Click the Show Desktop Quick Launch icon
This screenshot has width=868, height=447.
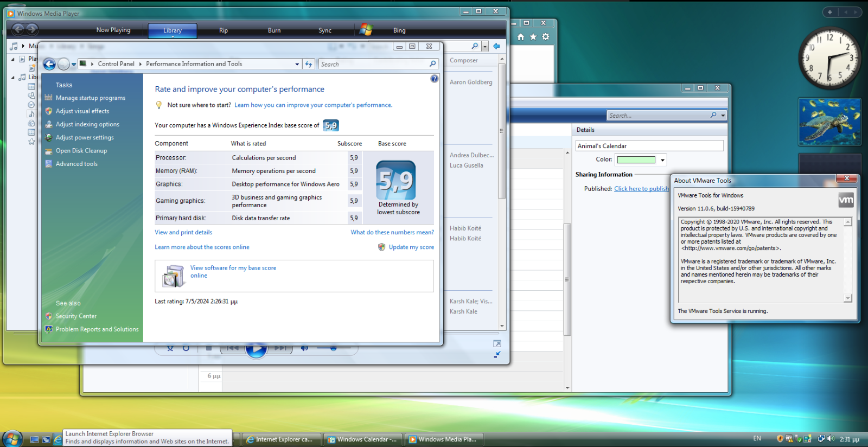coord(34,439)
